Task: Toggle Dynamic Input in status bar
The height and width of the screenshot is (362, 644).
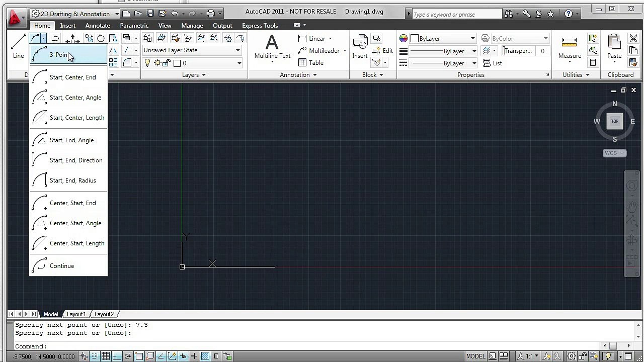Action: click(x=183, y=356)
